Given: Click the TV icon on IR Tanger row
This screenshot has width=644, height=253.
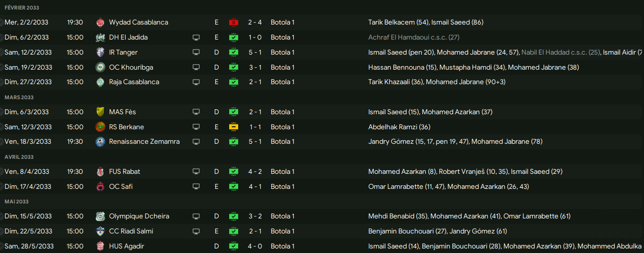Looking at the screenshot, I should coord(196,52).
